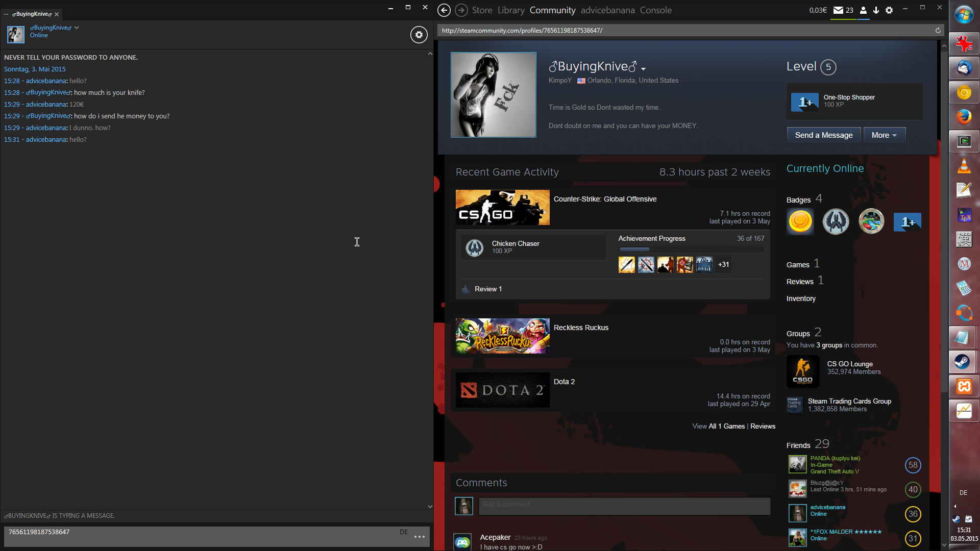Click the One-Stop Shopper badge icon

pyautogui.click(x=804, y=102)
